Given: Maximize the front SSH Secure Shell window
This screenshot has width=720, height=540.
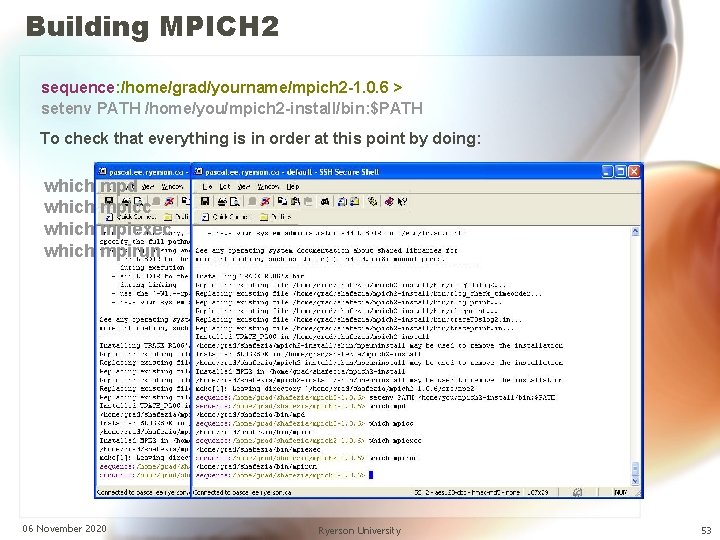Looking at the screenshot, I should tap(620, 171).
